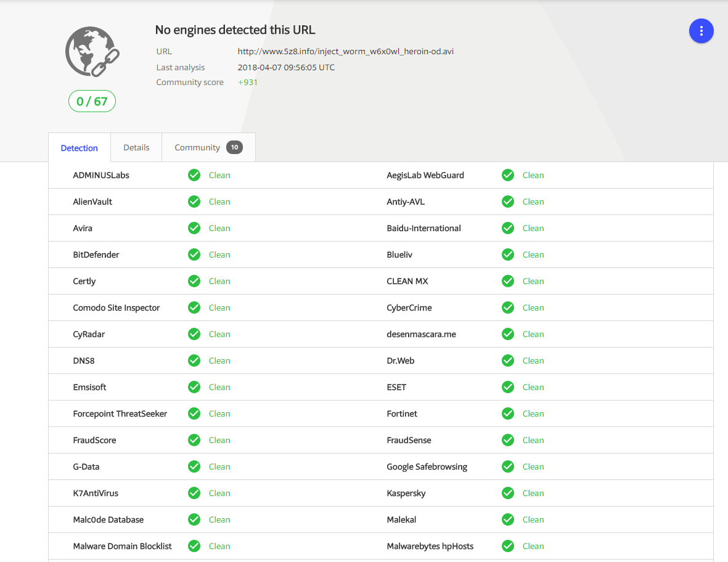Click the green checkmark for Avira
The height and width of the screenshot is (562, 728).
(x=194, y=228)
